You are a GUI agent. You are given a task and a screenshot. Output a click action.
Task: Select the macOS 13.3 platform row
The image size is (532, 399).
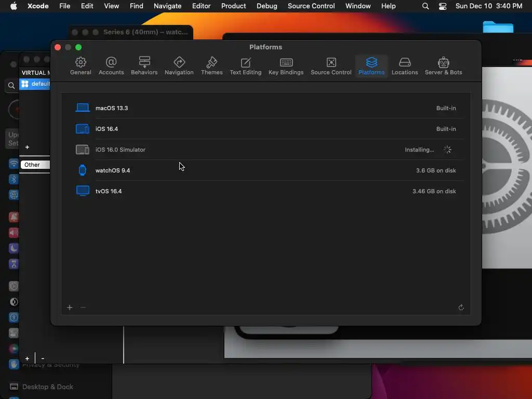[265, 108]
